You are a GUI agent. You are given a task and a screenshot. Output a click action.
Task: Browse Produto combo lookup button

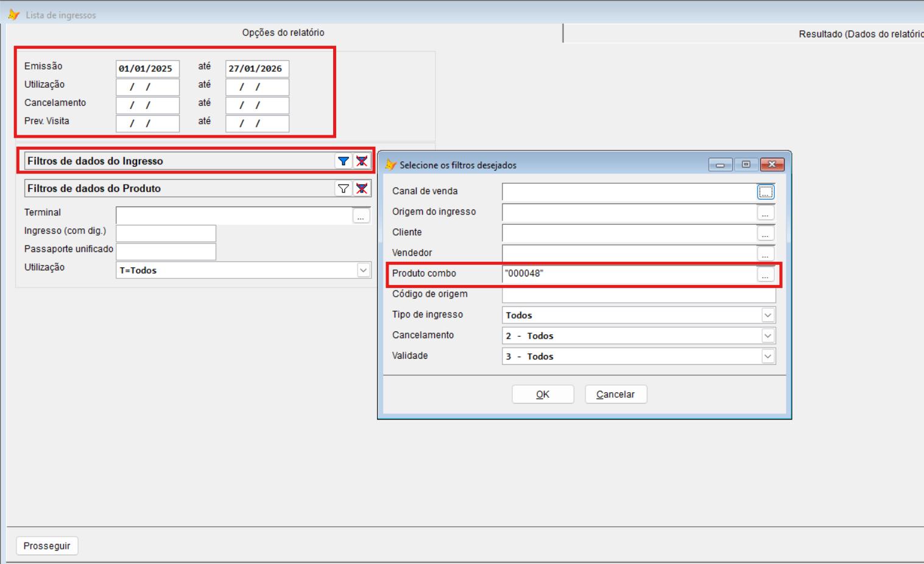[766, 275]
